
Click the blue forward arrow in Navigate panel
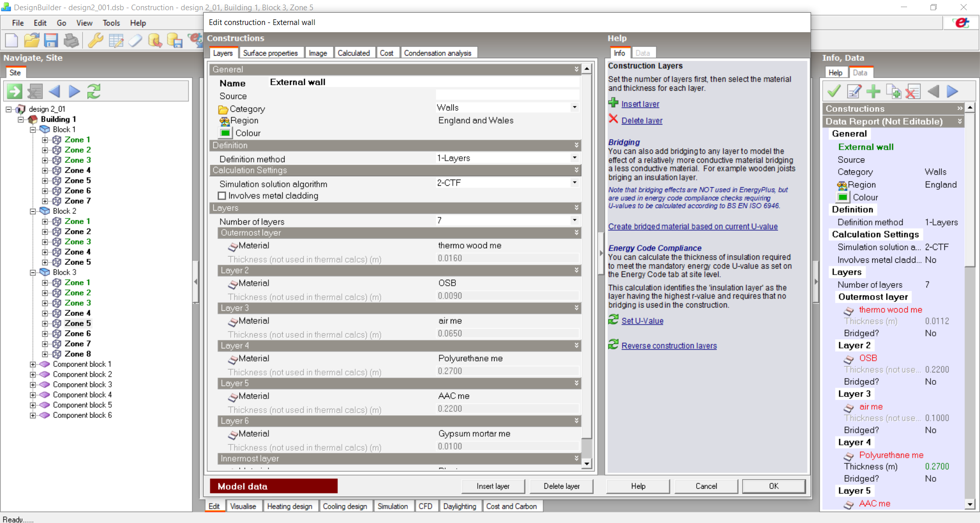coord(75,91)
